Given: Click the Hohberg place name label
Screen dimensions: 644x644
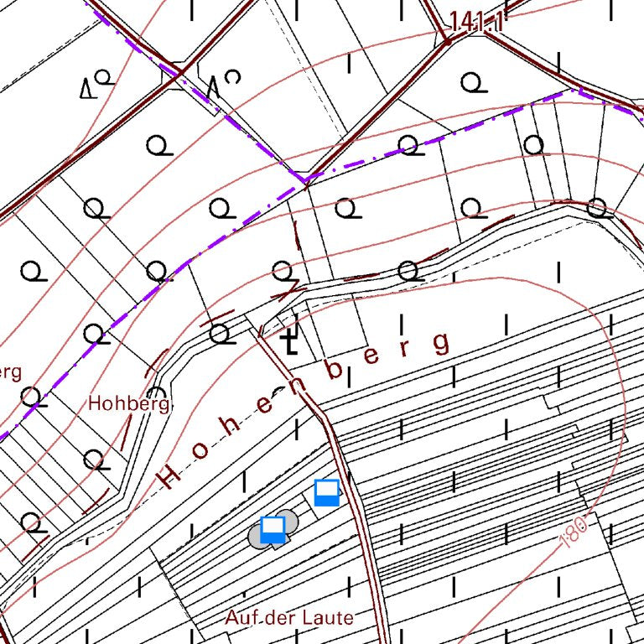Looking at the screenshot, I should pyautogui.click(x=128, y=404).
